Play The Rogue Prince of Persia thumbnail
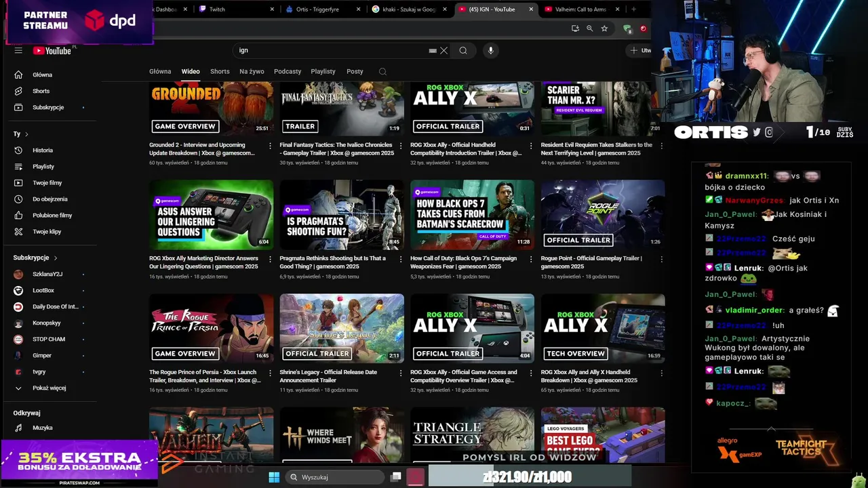 click(212, 329)
